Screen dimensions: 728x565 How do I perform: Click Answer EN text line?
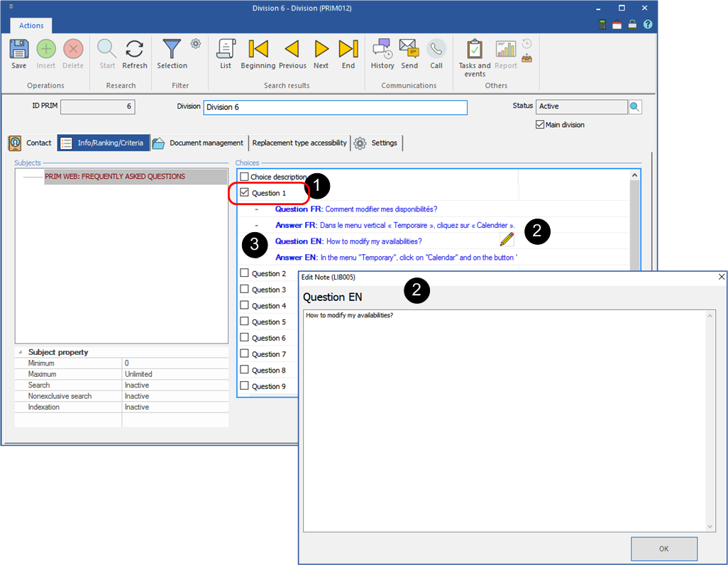(396, 258)
